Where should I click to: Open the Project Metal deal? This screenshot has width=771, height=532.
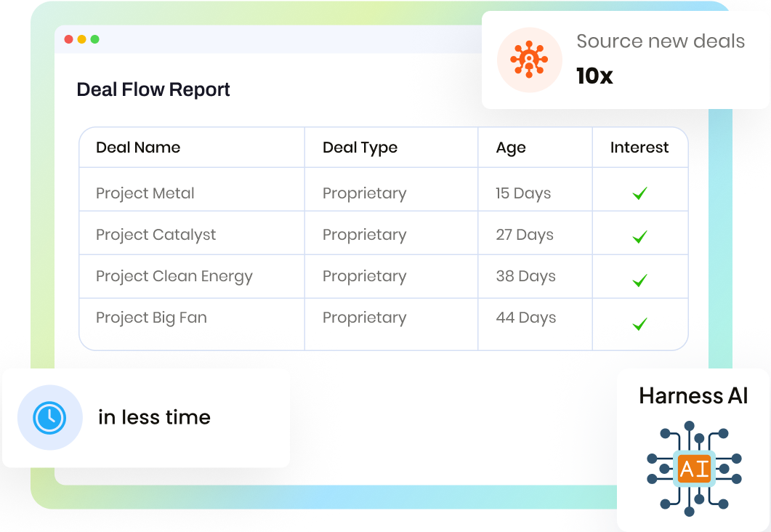point(145,193)
